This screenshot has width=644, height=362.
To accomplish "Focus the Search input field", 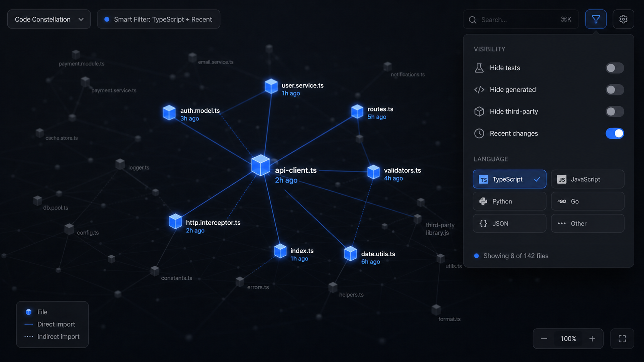I will (521, 19).
